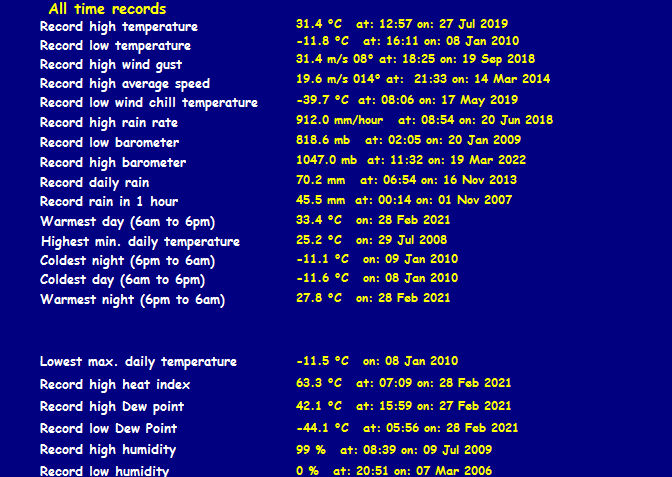
Task: Click the value '-11.8 °C at: 16:11 on: 08 Jan 2010'
Action: click(x=407, y=41)
